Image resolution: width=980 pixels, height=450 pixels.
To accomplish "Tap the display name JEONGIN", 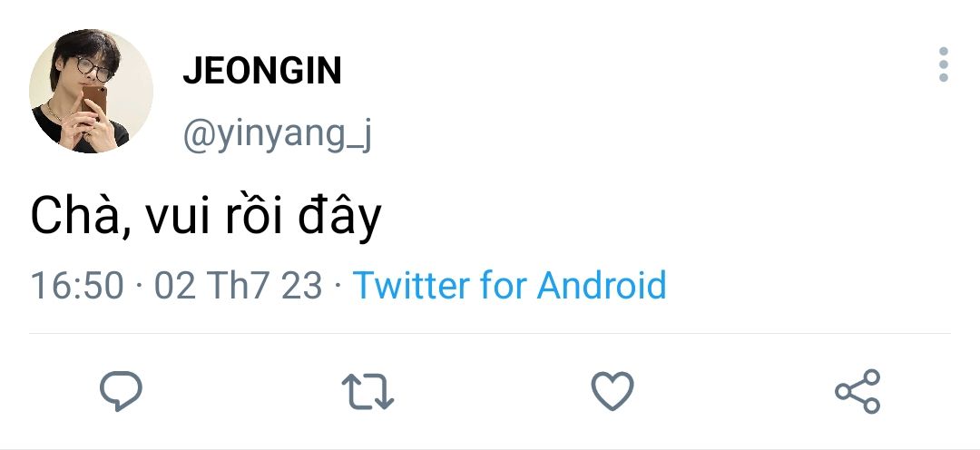I will point(262,71).
